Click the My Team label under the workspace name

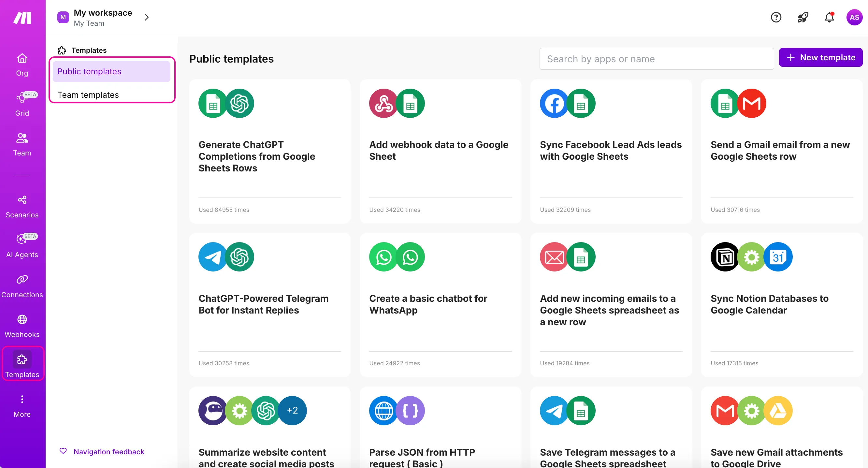[89, 23]
